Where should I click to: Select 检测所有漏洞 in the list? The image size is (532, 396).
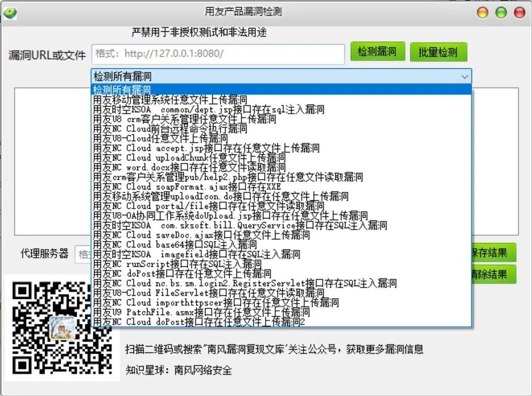(x=281, y=90)
